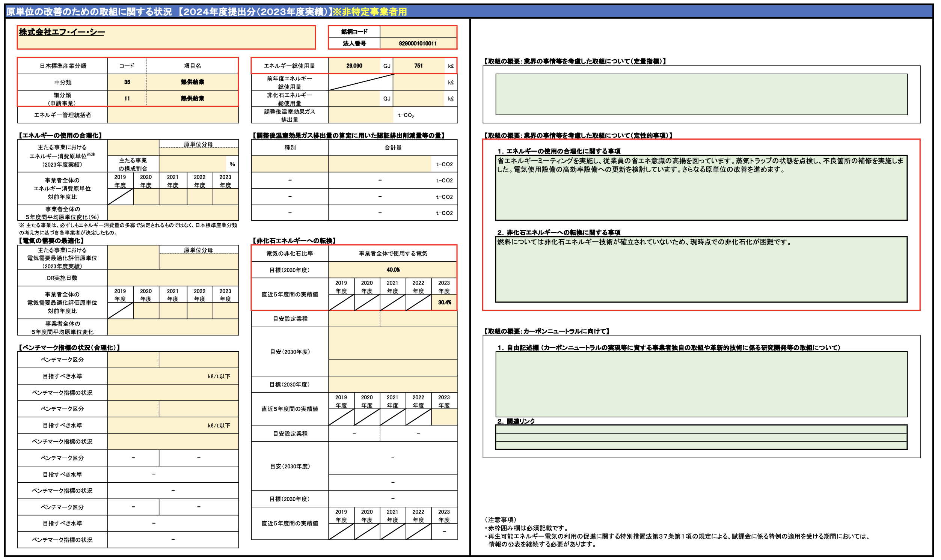Click the エネルギー総使用量 kl value 751
Viewport: 941px width, 560px height.
[419, 66]
